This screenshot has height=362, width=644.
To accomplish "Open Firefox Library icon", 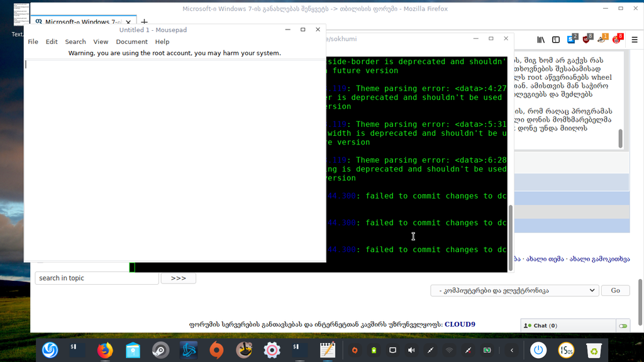I will click(541, 40).
